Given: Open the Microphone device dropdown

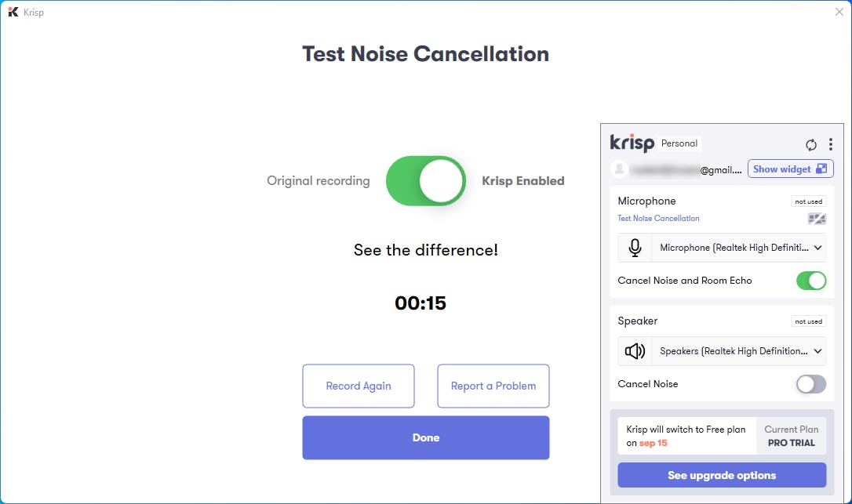Looking at the screenshot, I should 739,248.
